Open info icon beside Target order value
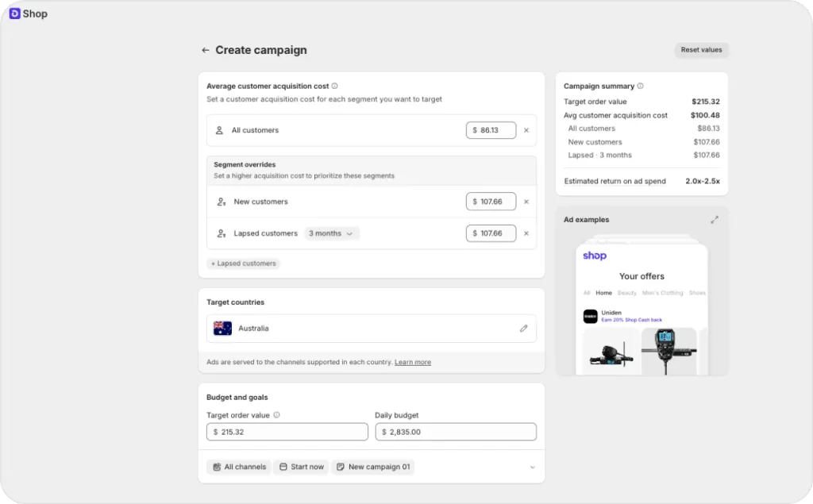The height and width of the screenshot is (504, 813). point(276,415)
